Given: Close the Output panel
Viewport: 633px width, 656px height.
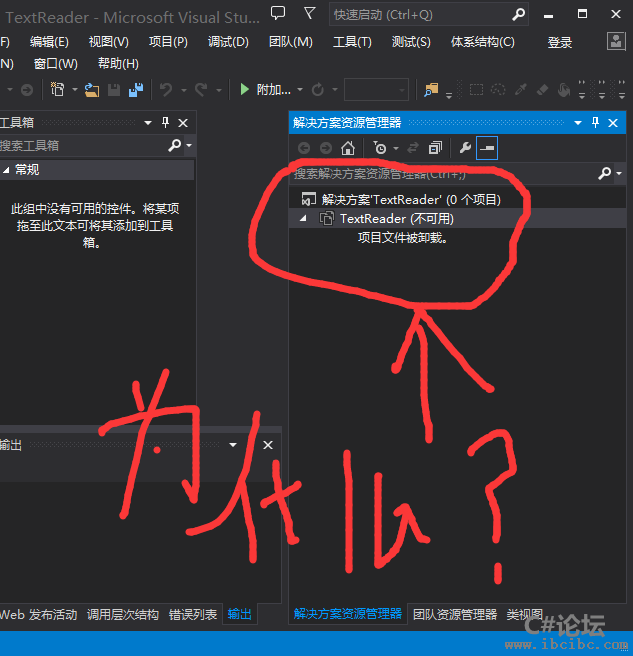Looking at the screenshot, I should coord(268,445).
